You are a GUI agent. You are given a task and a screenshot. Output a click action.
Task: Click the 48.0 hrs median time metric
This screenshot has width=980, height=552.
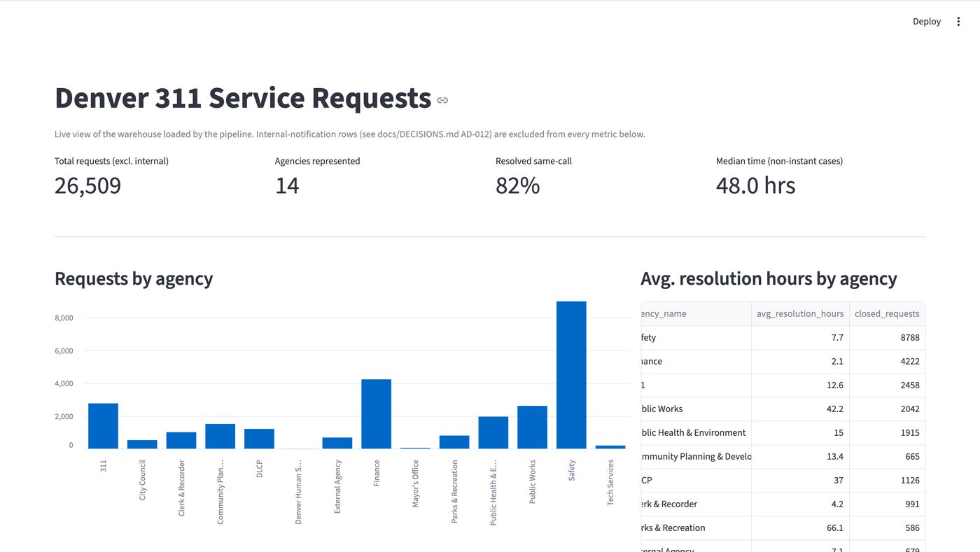coord(755,185)
